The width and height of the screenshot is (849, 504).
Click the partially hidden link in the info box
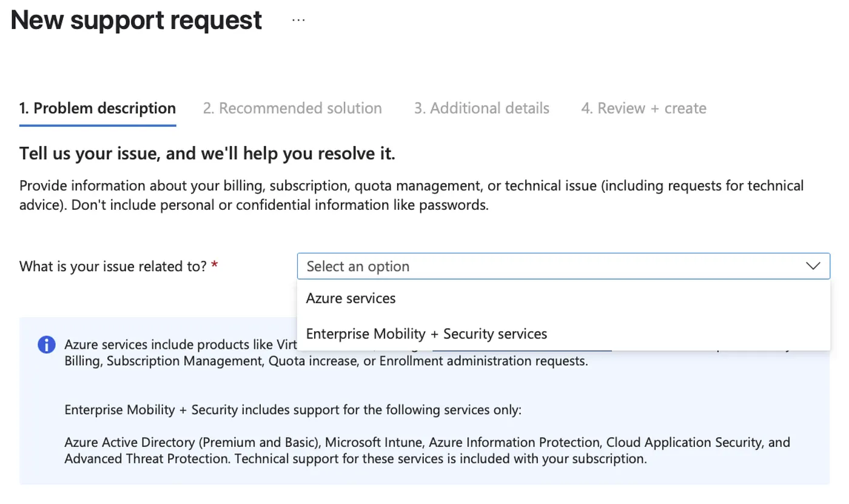[522, 351]
